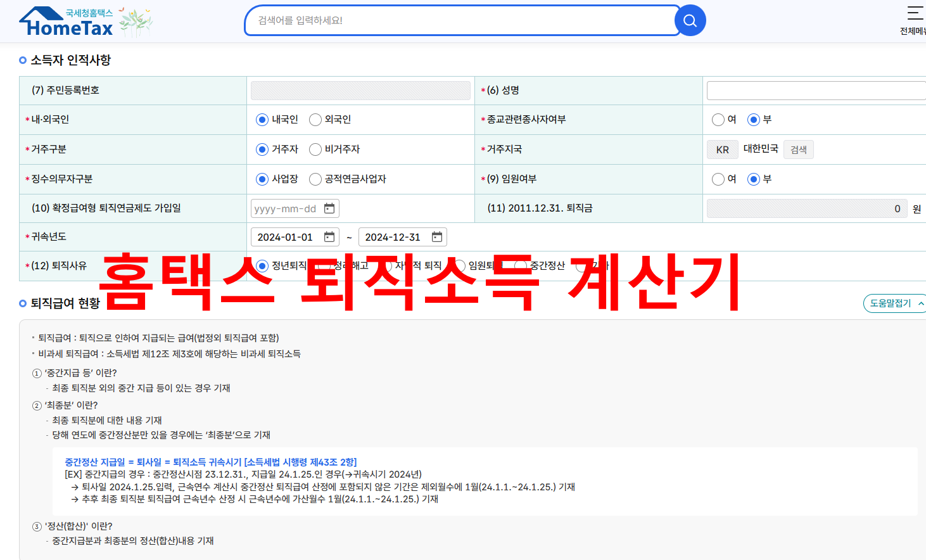Viewport: 926px width, 560px height.
Task: Click the 비과세 퇴직급여 explanation line
Action: pyautogui.click(x=169, y=353)
